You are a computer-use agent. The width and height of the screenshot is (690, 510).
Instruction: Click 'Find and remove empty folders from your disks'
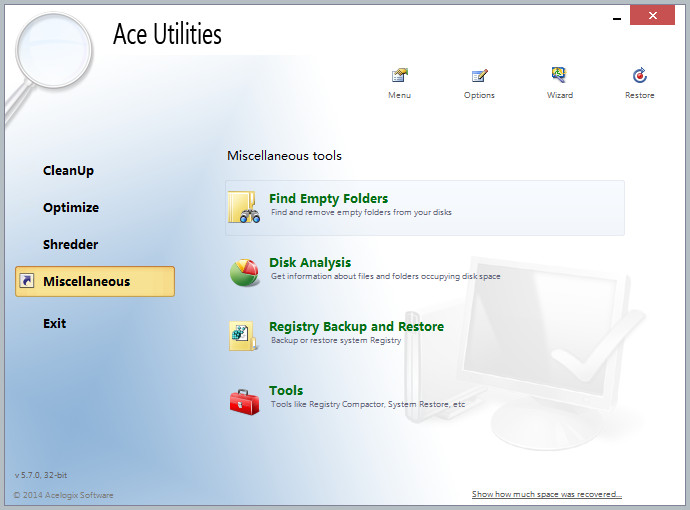tap(361, 212)
